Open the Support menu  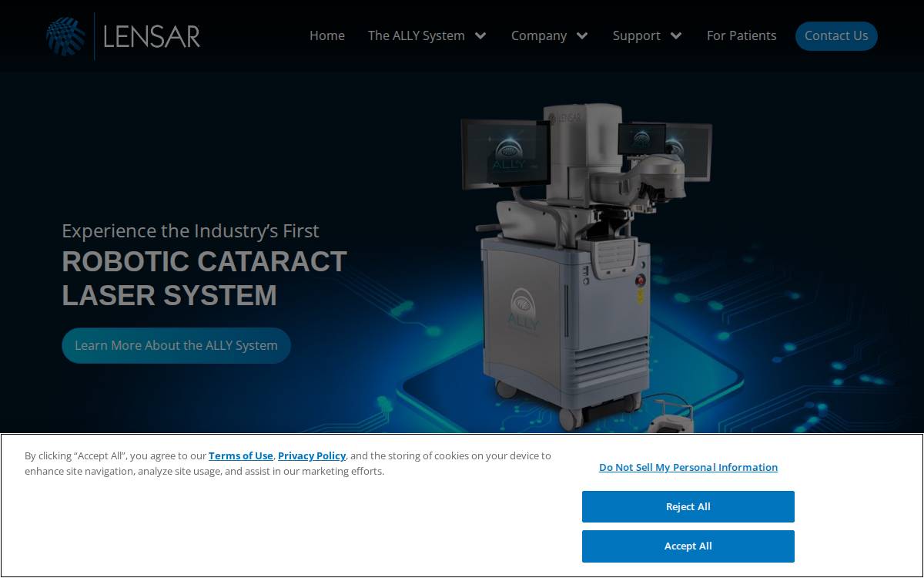637,35
